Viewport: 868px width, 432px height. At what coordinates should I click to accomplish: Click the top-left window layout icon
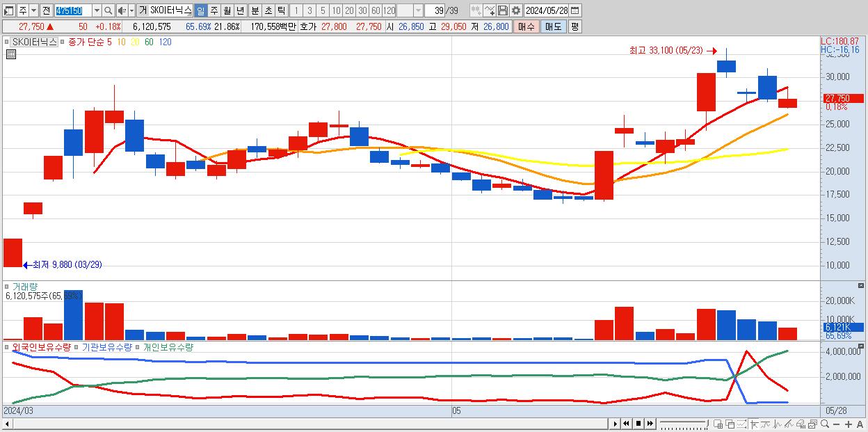9,10
